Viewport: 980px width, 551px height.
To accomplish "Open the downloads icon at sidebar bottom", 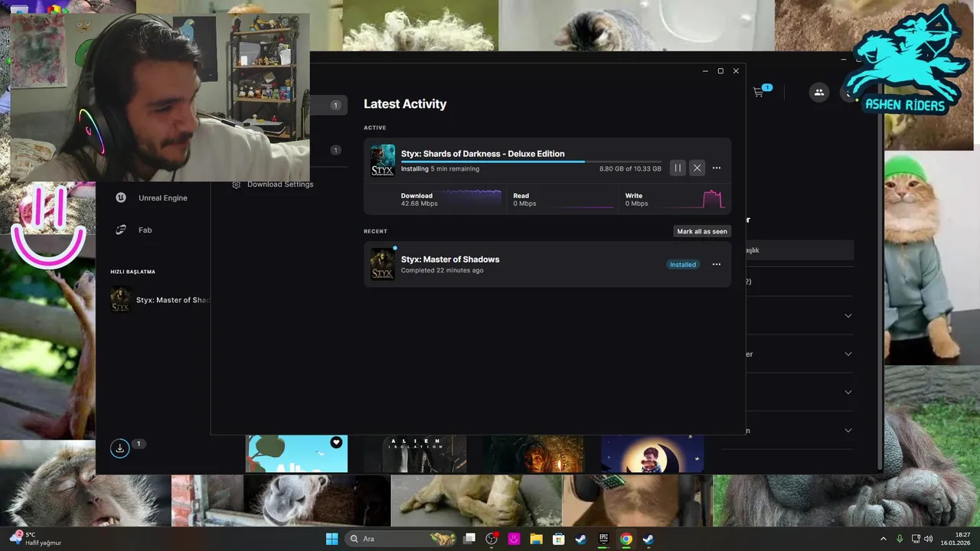I will [x=119, y=448].
